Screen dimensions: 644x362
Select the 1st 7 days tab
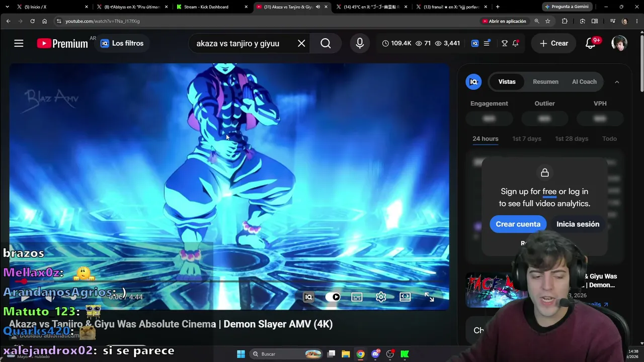pos(527,139)
